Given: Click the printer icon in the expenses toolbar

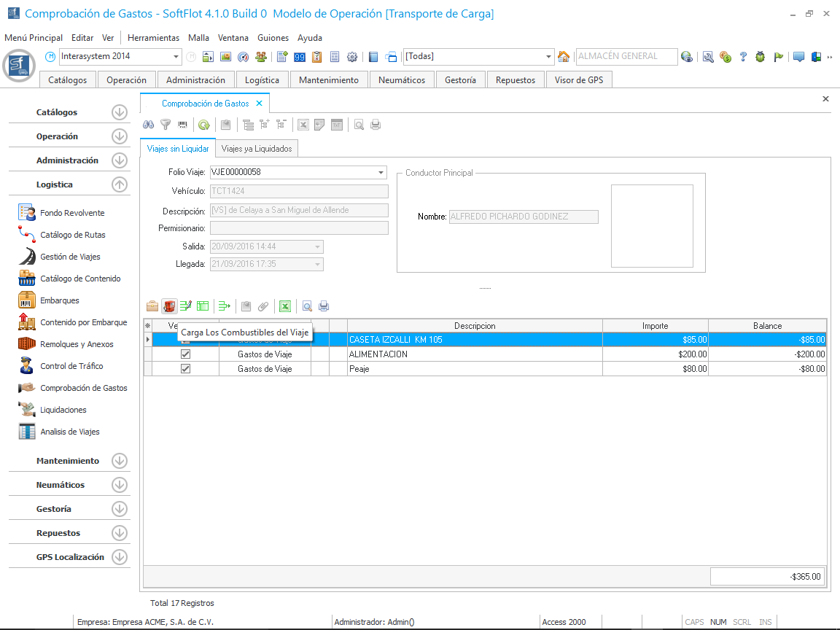Looking at the screenshot, I should point(324,306).
